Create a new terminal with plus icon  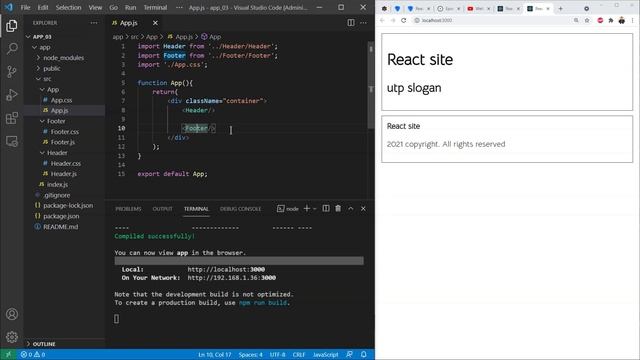click(x=307, y=209)
